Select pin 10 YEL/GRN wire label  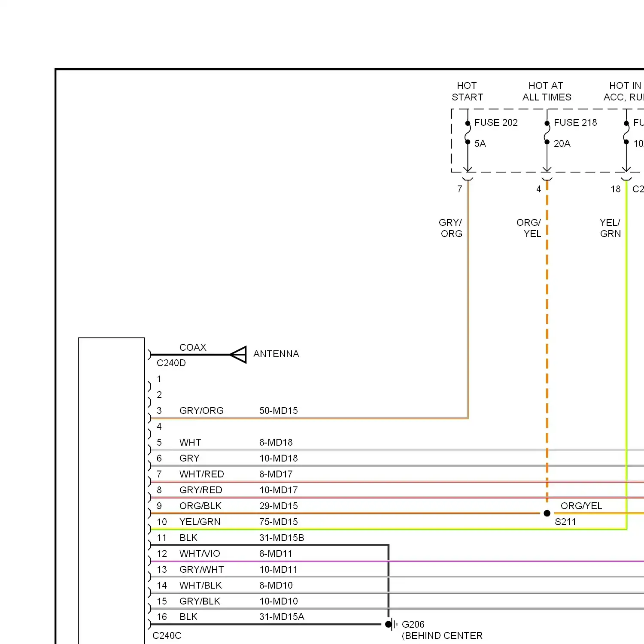click(x=200, y=522)
